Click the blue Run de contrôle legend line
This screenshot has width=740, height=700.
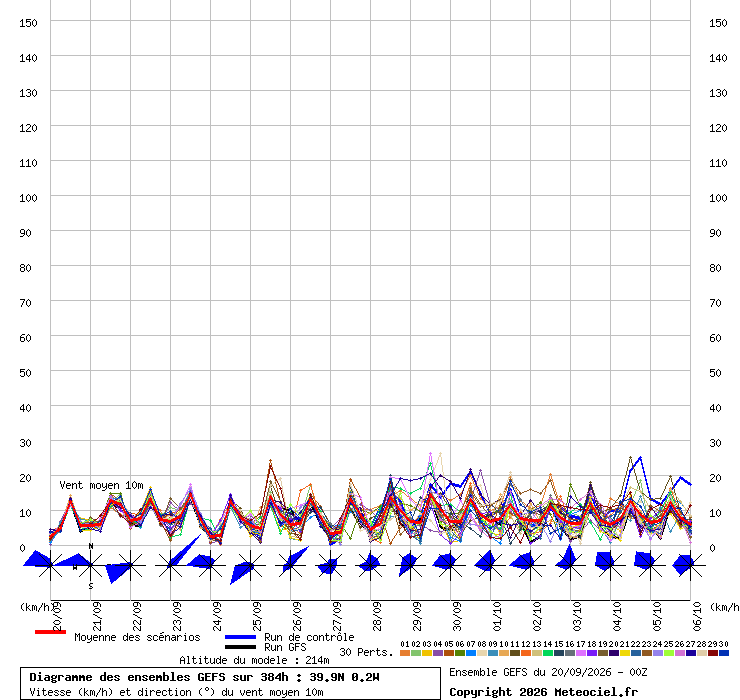[241, 637]
